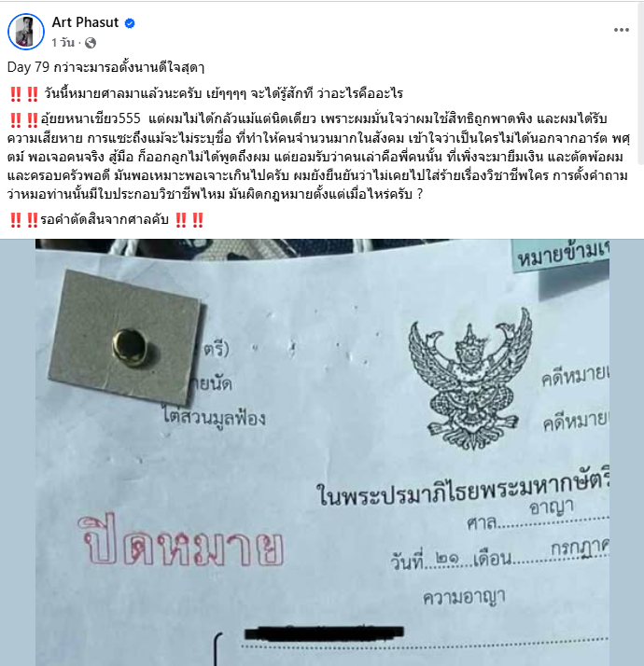Click the red exclamation marks before วันนี้หมายศาล
Viewport: 644px width, 666px height.
[x=24, y=94]
